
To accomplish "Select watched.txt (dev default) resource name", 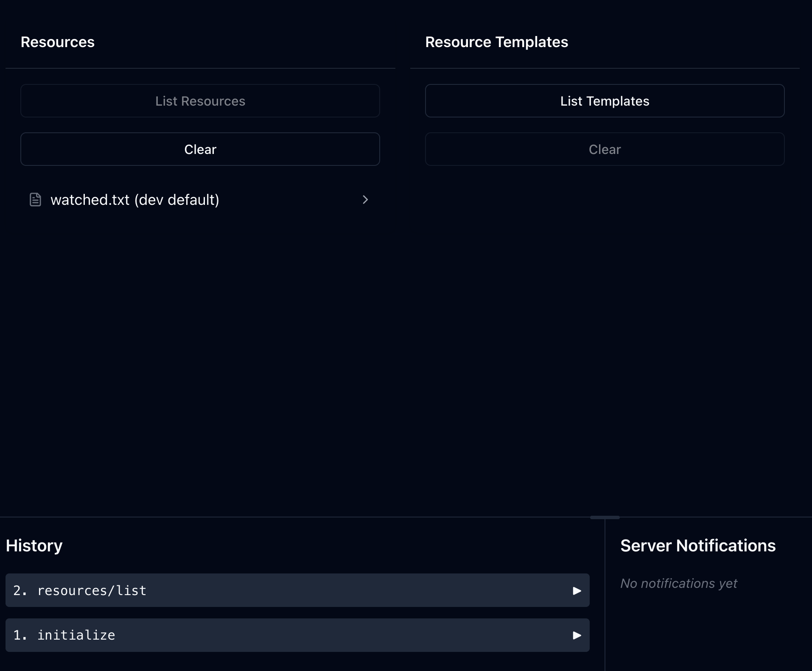I will click(x=135, y=200).
